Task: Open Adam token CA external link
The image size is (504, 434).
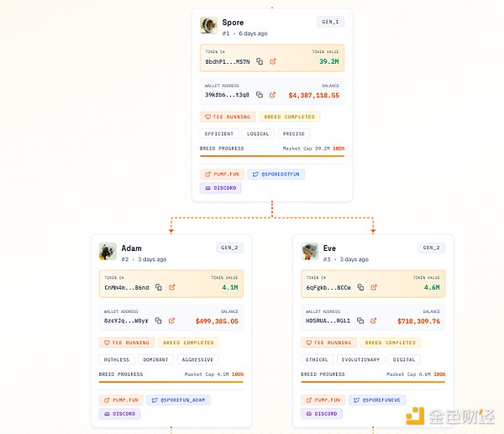Action: (x=172, y=287)
